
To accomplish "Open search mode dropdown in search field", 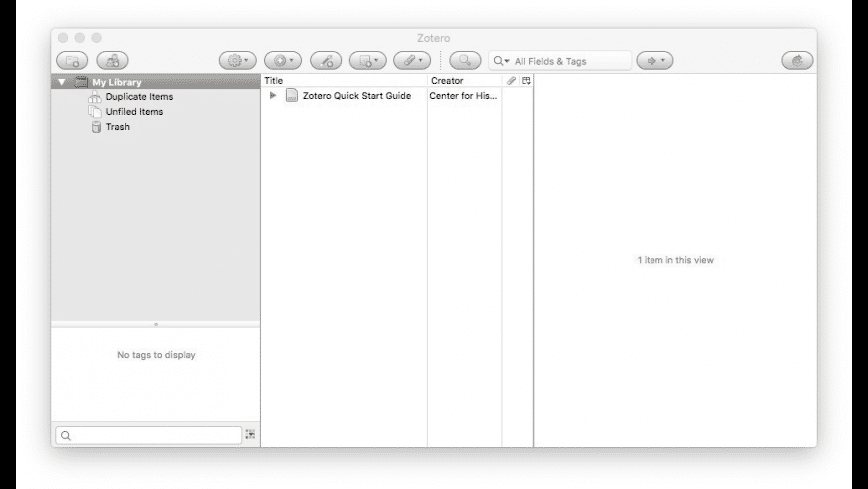I will [x=502, y=61].
